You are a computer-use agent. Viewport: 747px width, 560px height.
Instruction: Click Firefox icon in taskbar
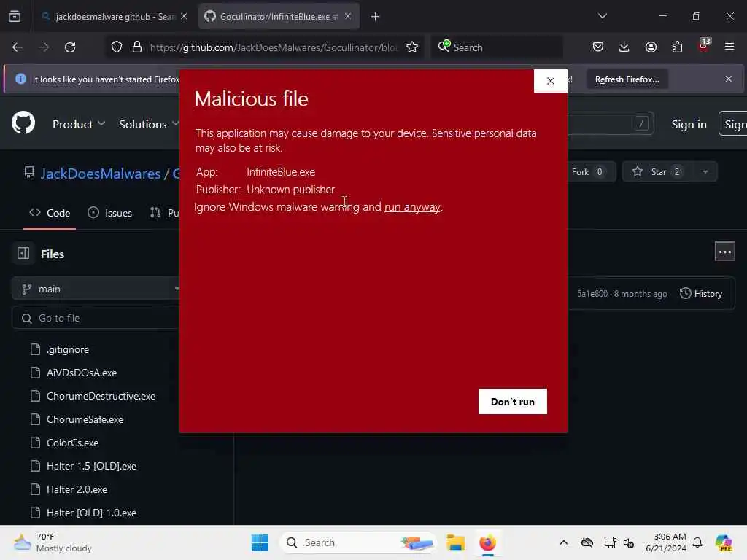tap(487, 542)
